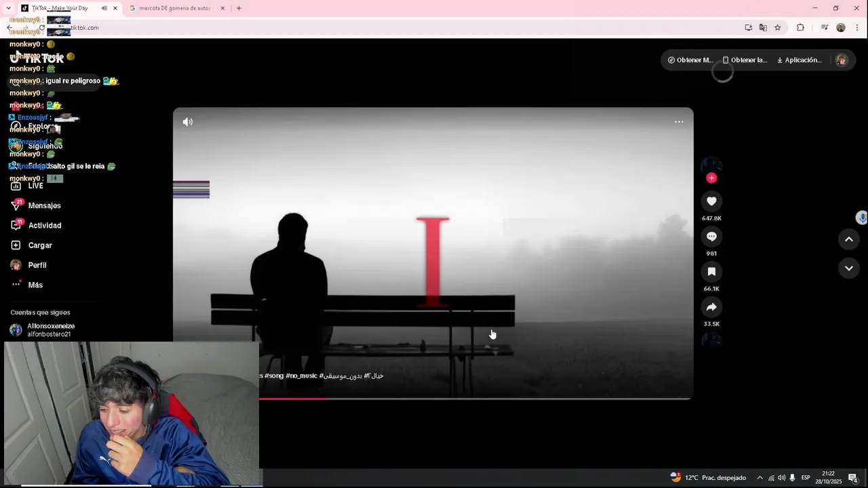
Task: Open the media controls icon in Chrome toolbar
Action: click(x=825, y=28)
